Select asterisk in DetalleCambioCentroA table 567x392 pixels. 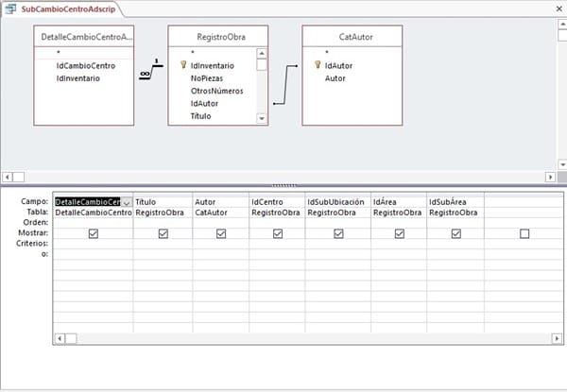click(59, 53)
